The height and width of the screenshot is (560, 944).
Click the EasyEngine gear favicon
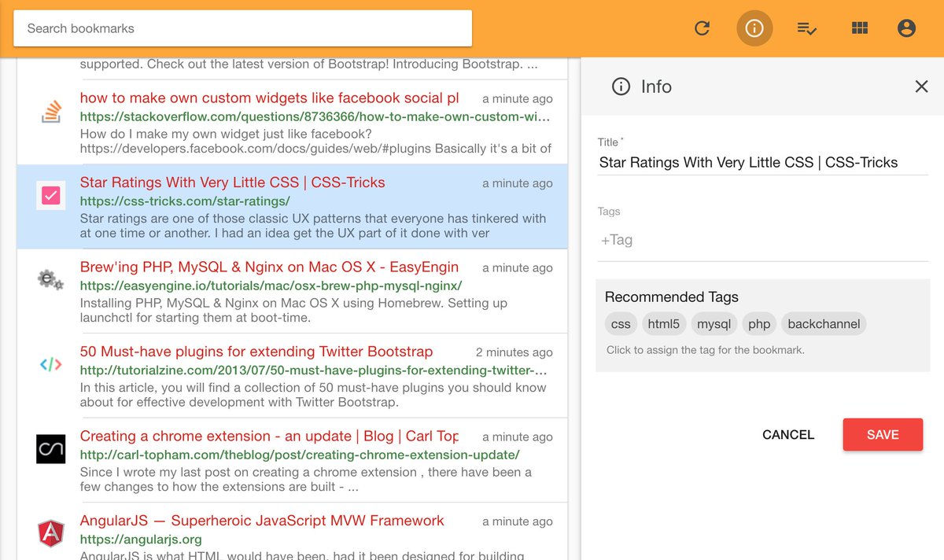pos(50,279)
